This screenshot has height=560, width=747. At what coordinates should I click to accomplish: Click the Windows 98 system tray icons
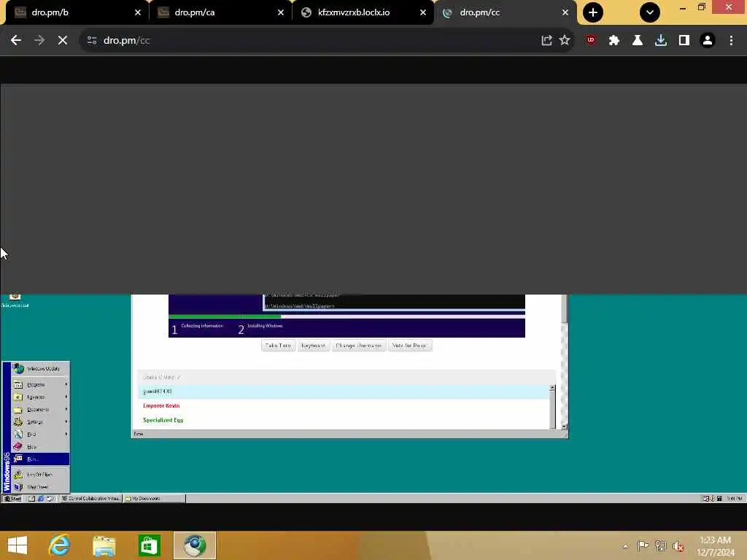point(712,499)
